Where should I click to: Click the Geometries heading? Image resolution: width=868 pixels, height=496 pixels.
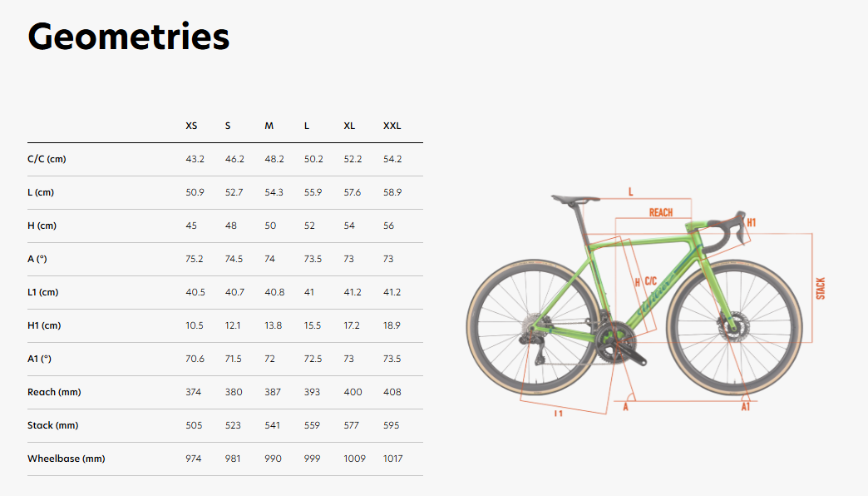click(x=129, y=37)
